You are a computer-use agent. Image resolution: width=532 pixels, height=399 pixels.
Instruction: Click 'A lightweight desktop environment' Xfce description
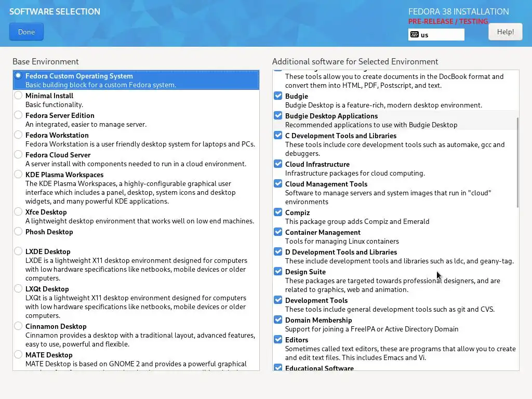140,221
